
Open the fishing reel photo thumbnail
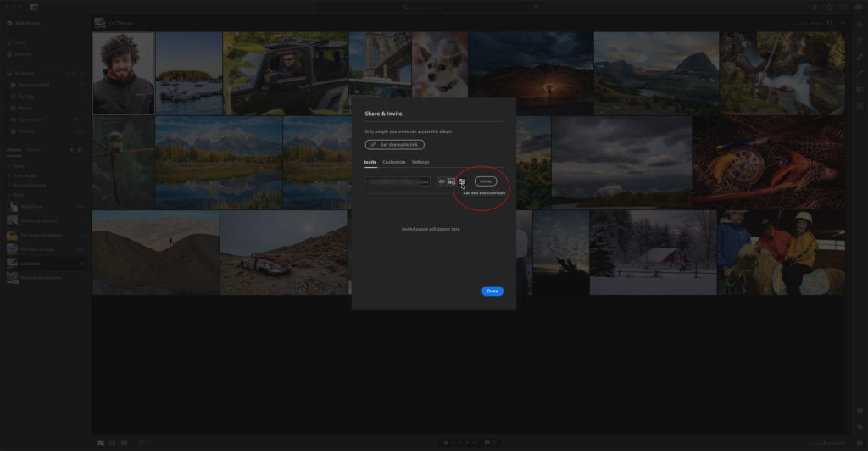point(769,162)
